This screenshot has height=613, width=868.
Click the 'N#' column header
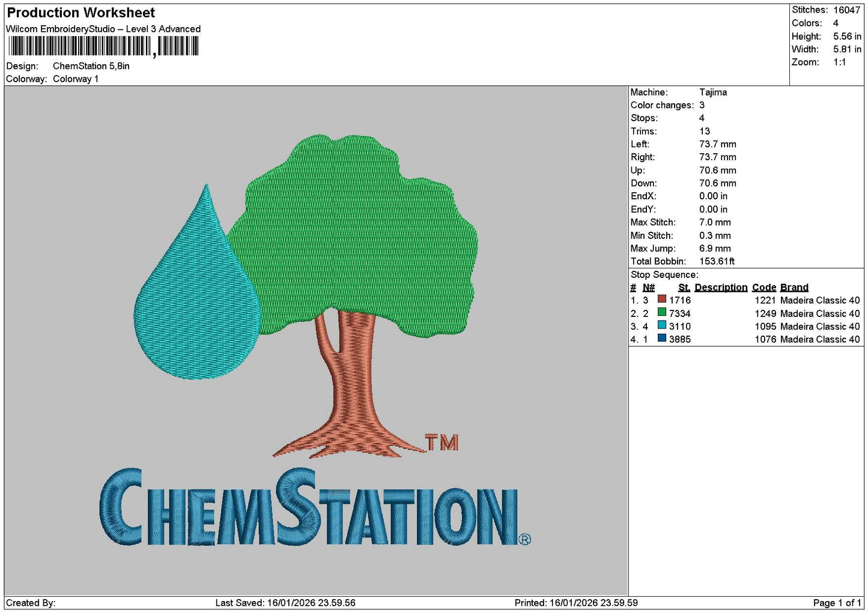(649, 288)
